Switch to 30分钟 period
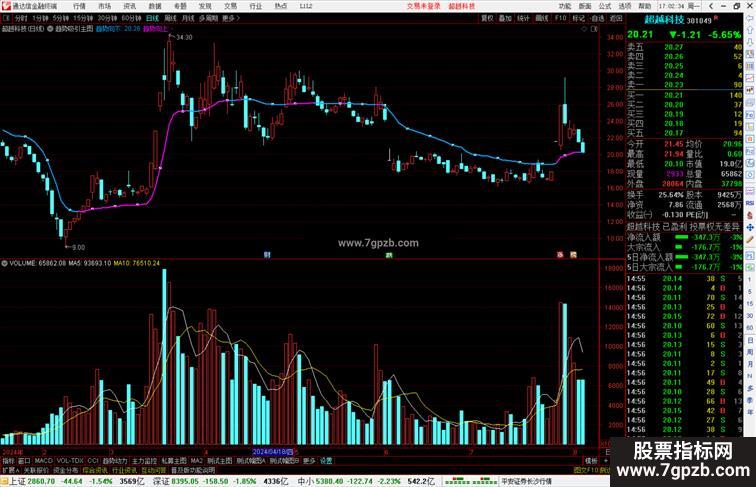Screen dimensions: 756x487 click(x=107, y=18)
